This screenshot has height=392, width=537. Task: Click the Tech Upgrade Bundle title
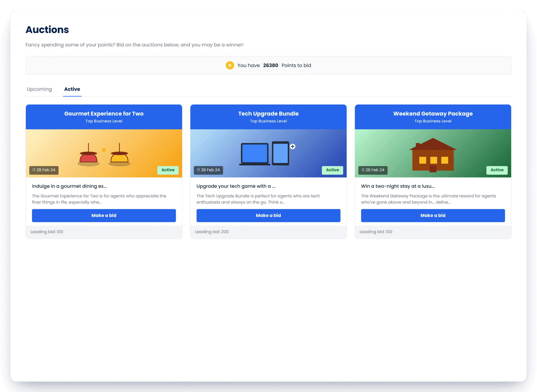268,114
